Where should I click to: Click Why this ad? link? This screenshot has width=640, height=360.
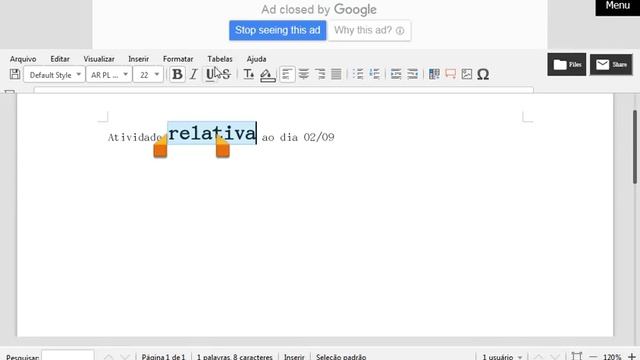click(369, 30)
